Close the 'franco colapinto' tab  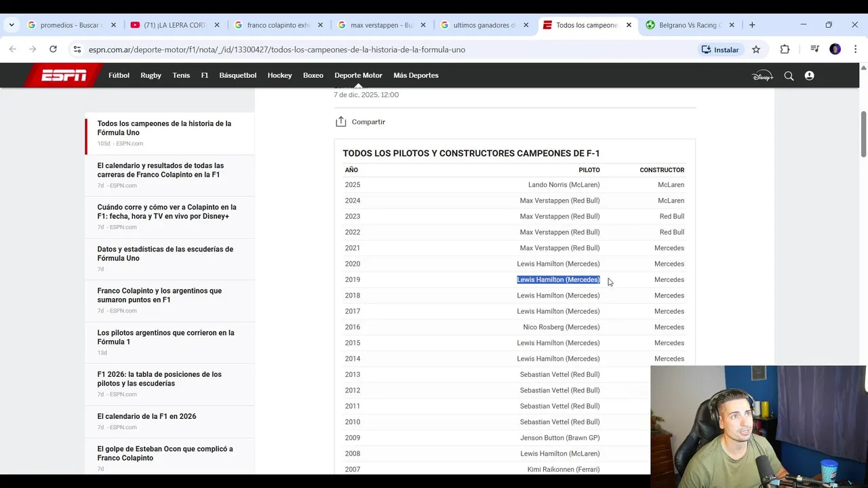pos(320,25)
